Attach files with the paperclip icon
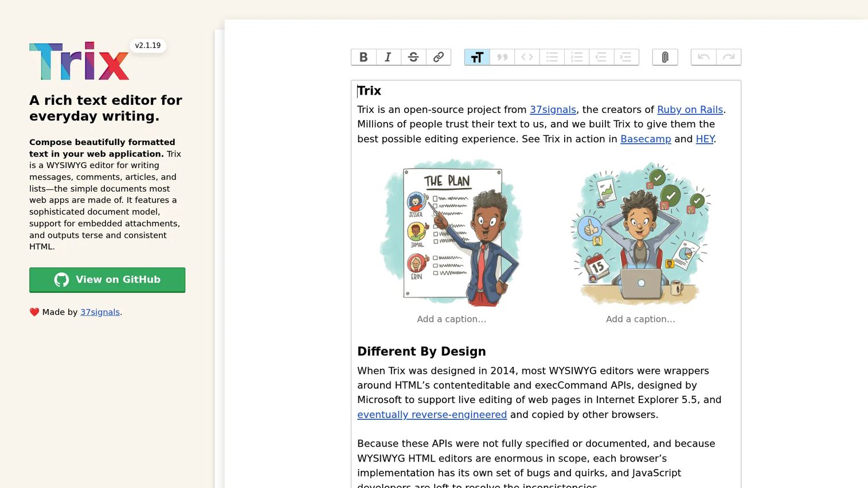Viewport: 868px width, 488px height. pos(665,57)
